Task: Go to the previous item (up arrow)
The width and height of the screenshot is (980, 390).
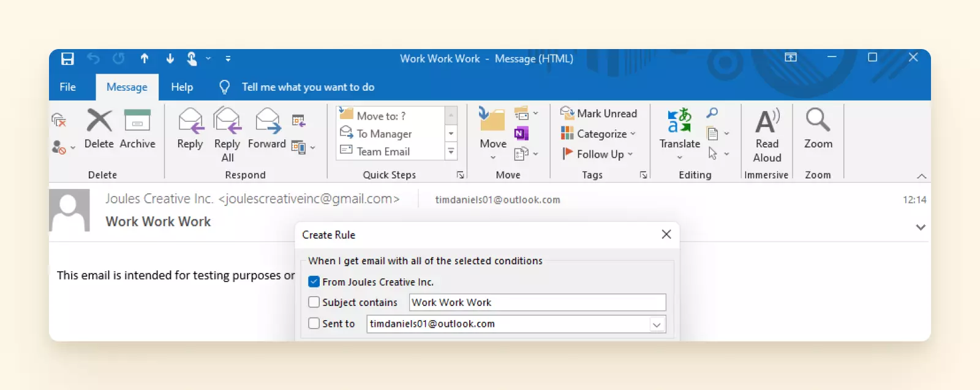Action: click(x=145, y=58)
